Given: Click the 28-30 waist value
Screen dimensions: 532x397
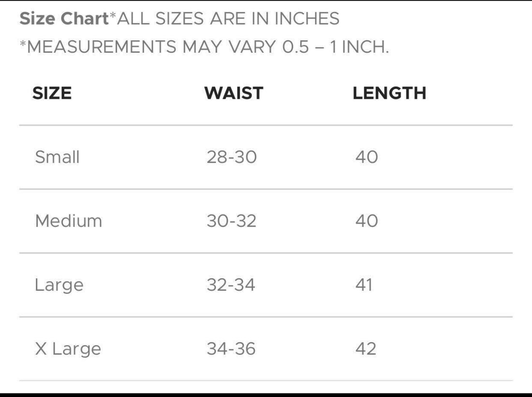Looking at the screenshot, I should 232,157.
